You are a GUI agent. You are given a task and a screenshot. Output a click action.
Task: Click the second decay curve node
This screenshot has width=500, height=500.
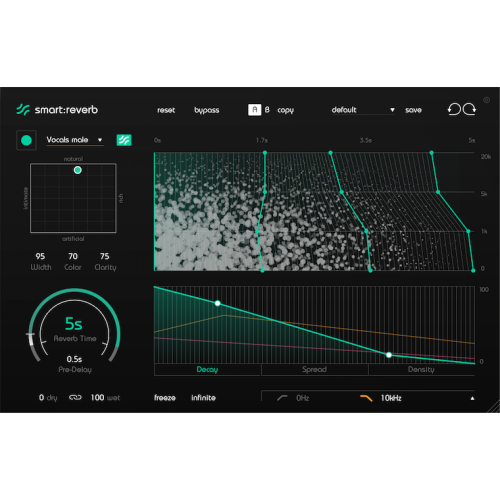tap(389, 355)
